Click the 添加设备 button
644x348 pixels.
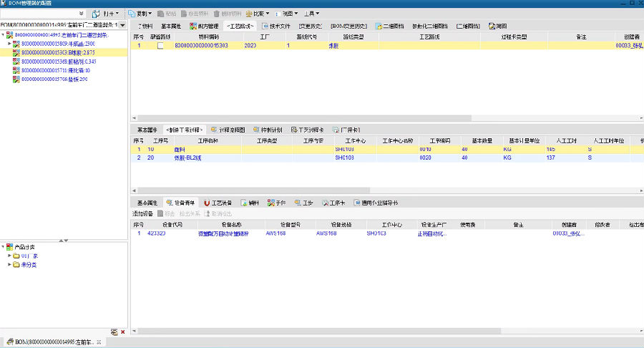[x=142, y=214]
